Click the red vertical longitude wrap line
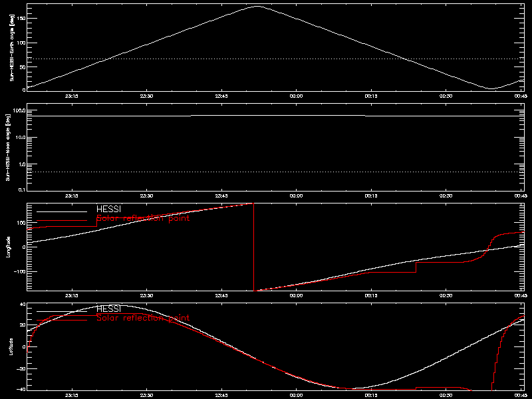Image resolution: width=532 pixels, height=399 pixels. coord(254,247)
